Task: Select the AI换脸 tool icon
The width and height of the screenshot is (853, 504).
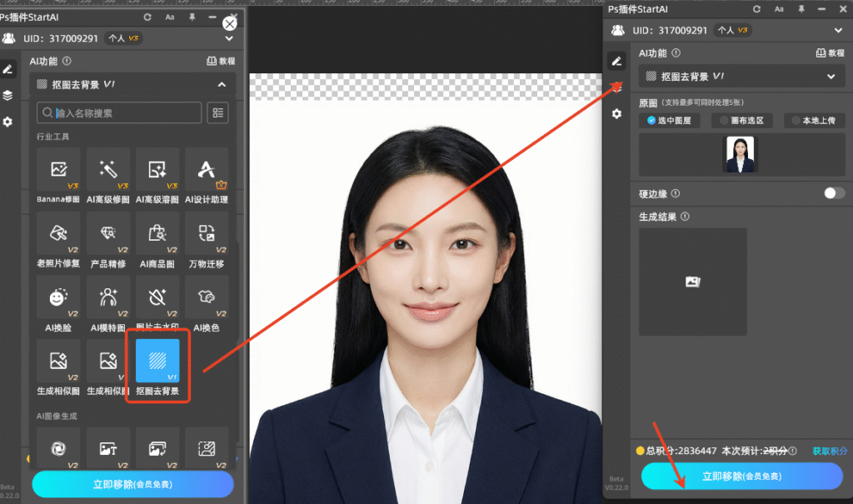Action: click(x=58, y=298)
